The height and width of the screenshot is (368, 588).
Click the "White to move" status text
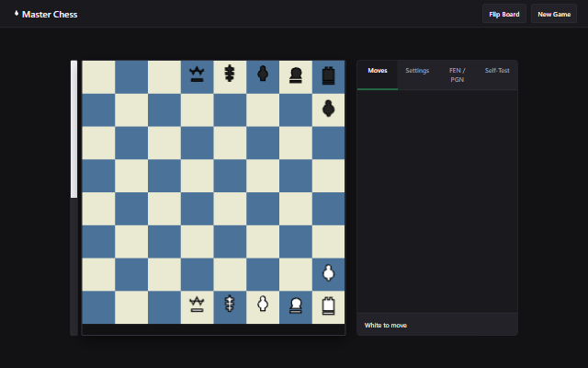click(x=386, y=325)
